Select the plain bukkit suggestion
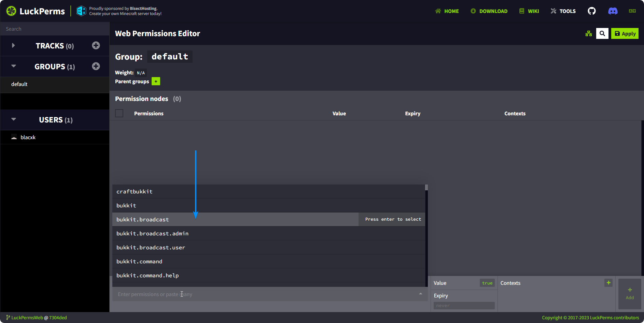This screenshot has height=323, width=644. click(x=269, y=205)
